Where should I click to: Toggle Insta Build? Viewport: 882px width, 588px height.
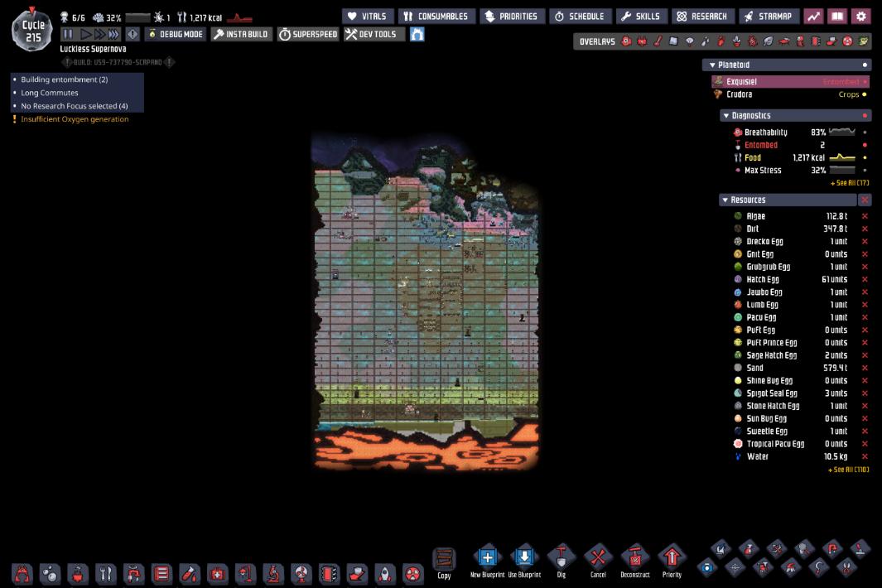pyautogui.click(x=241, y=34)
